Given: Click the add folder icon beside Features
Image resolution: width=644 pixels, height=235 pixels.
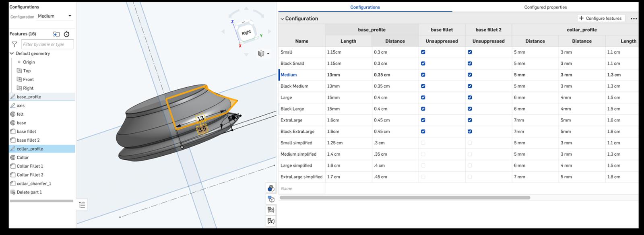Looking at the screenshot, I should (56, 34).
